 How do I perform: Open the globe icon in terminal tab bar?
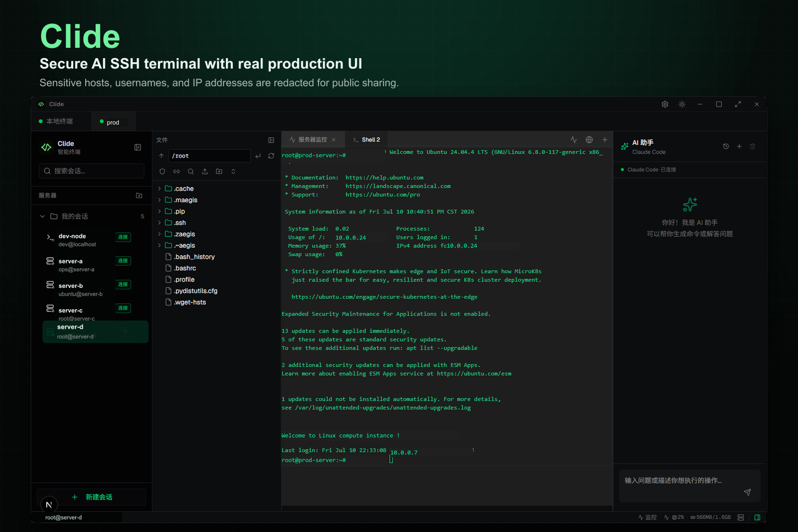point(589,140)
